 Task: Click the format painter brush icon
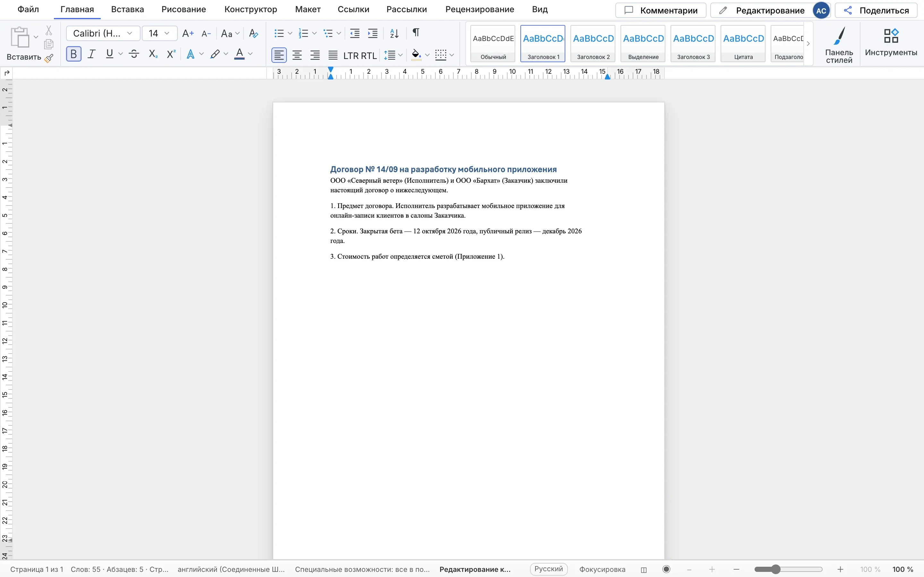(x=49, y=58)
